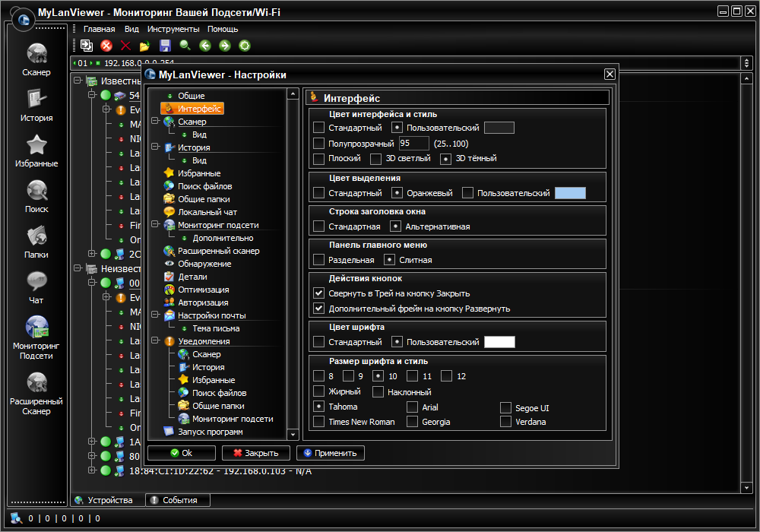Collapse the Известные group in main window
760x532 pixels.
pos(78,81)
